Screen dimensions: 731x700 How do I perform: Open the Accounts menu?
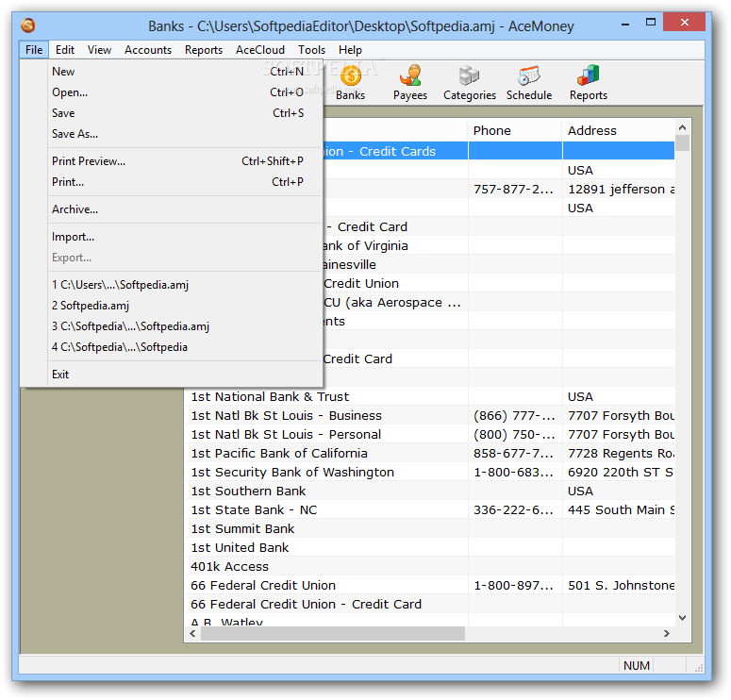click(x=148, y=49)
